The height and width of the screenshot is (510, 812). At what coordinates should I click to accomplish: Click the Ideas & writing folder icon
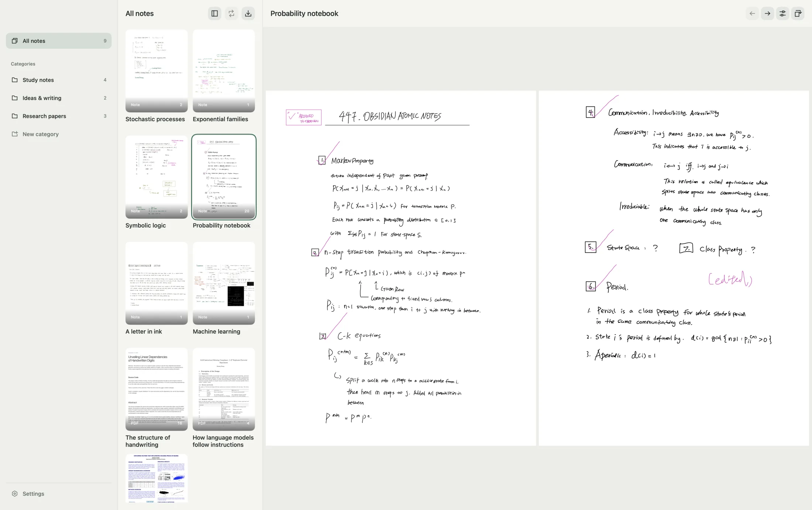coord(15,98)
